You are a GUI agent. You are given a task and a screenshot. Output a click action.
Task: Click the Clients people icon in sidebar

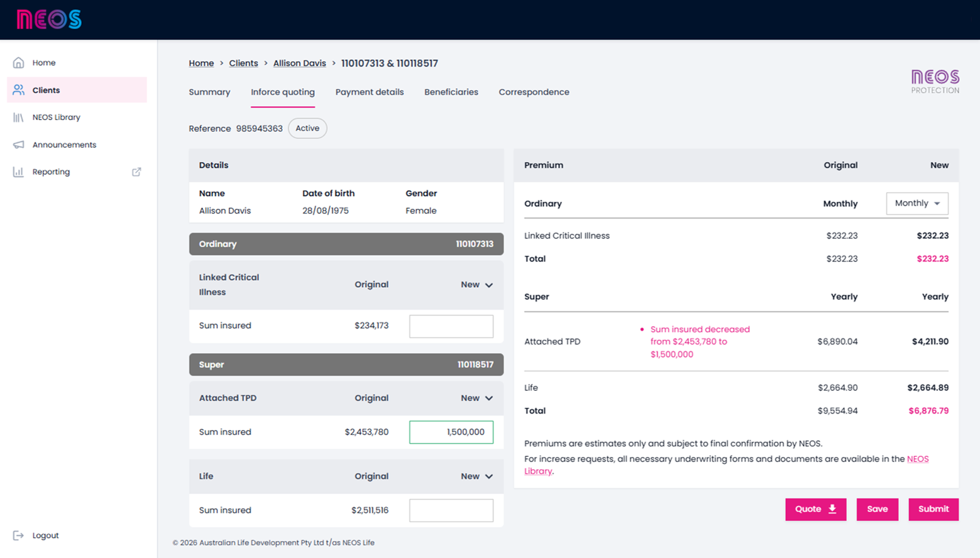point(19,90)
